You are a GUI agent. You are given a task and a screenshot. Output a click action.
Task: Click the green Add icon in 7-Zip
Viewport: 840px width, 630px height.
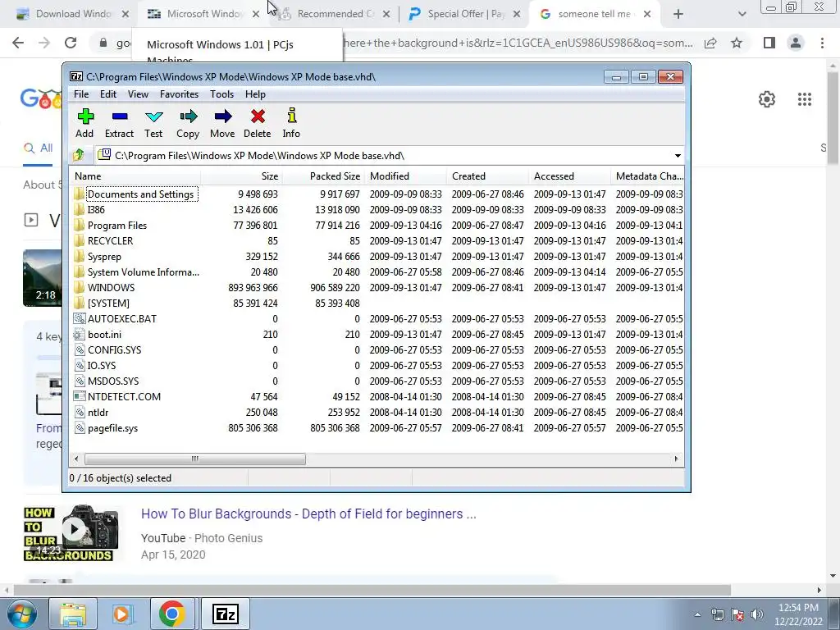85,116
